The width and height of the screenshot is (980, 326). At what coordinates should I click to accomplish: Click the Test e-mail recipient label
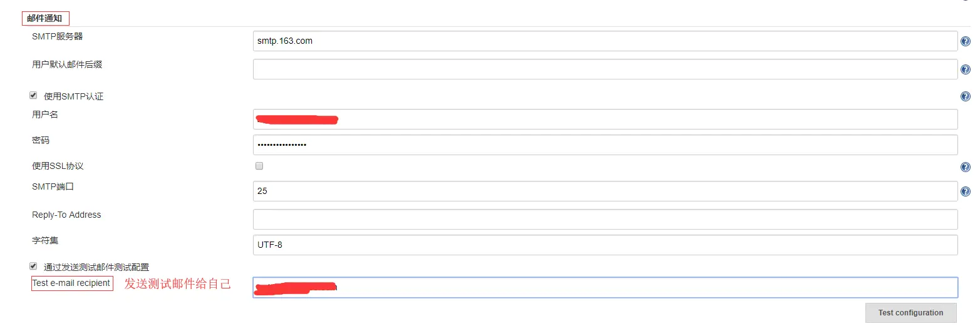pyautogui.click(x=72, y=283)
